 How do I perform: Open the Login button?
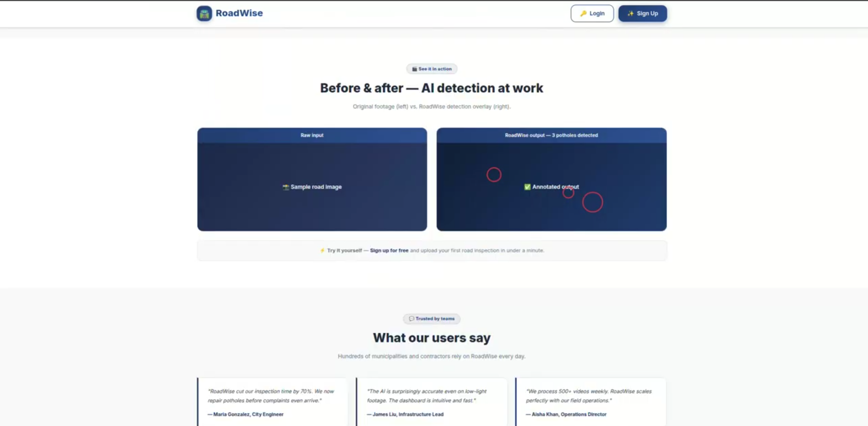[592, 14]
